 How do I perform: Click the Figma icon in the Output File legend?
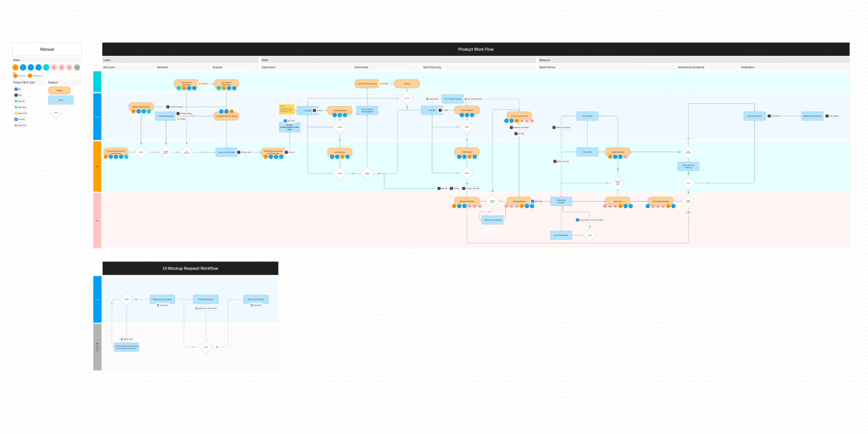click(16, 95)
